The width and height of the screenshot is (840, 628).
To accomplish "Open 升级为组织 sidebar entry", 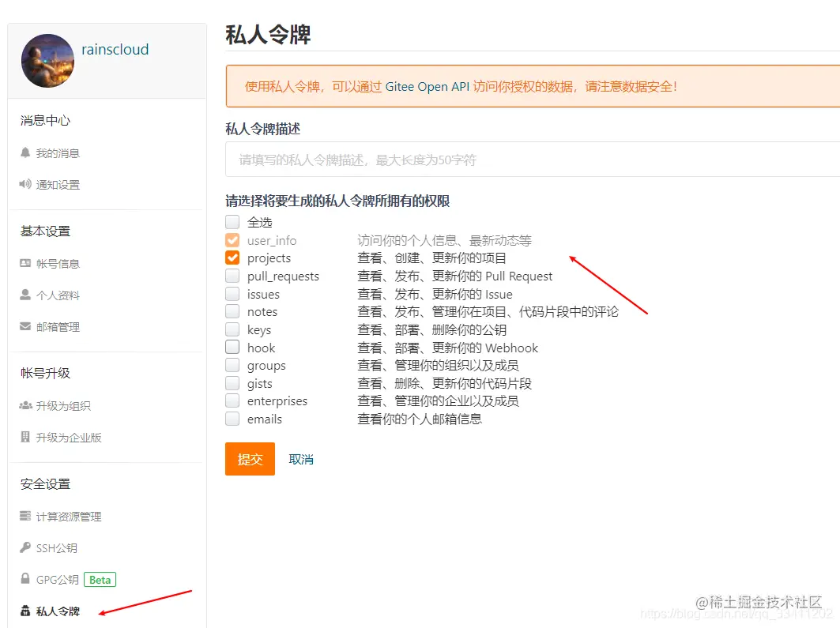I will (63, 406).
